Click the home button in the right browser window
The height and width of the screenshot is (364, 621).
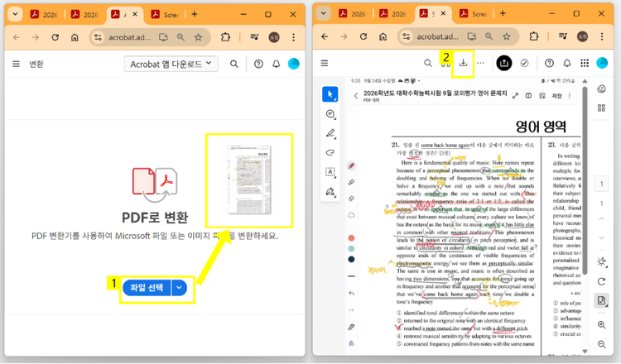[383, 36]
